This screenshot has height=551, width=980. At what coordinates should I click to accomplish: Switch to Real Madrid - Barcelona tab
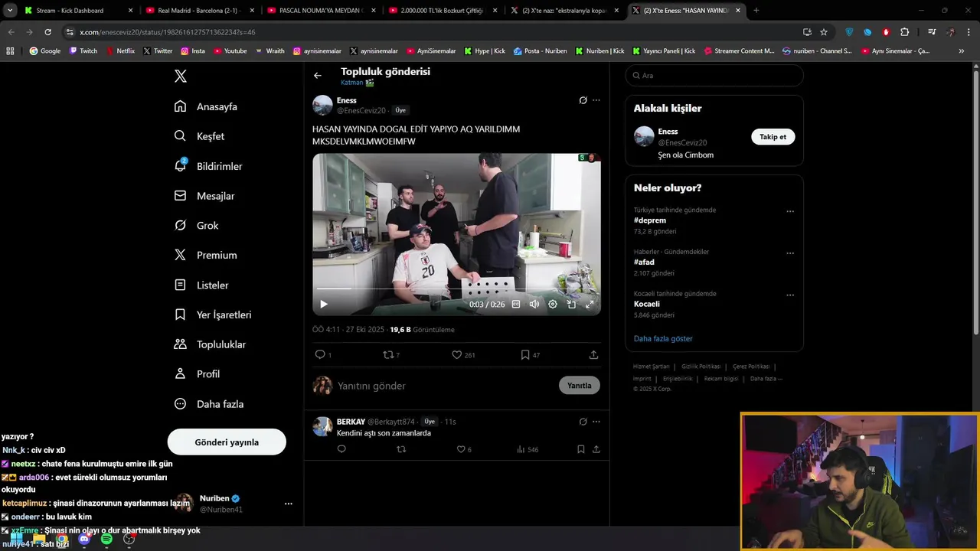click(x=200, y=11)
